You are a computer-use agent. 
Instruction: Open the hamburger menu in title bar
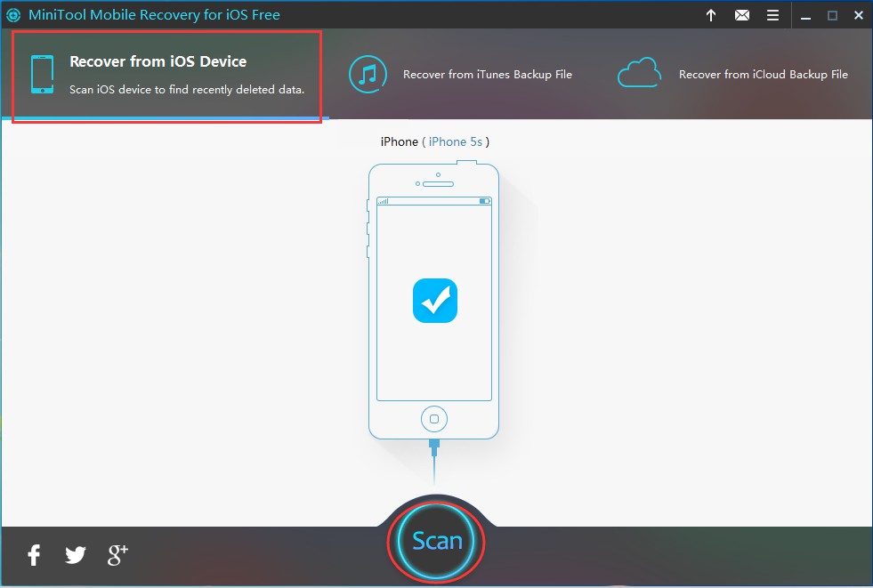click(x=772, y=16)
